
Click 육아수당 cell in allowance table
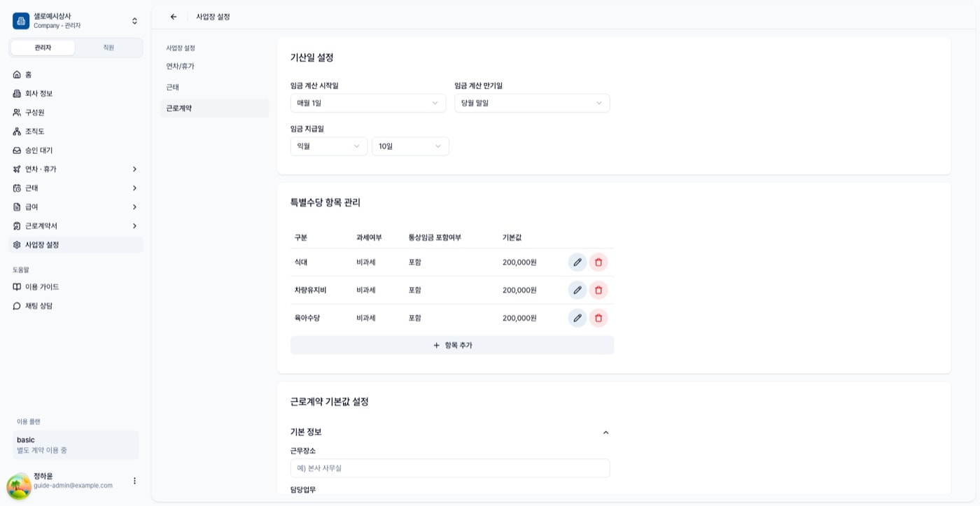[x=307, y=318]
